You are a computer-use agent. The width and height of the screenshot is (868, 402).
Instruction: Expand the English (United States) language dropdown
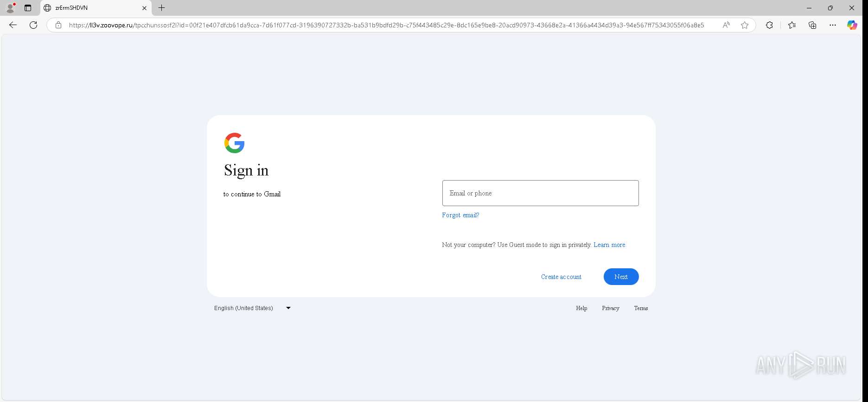tap(253, 308)
